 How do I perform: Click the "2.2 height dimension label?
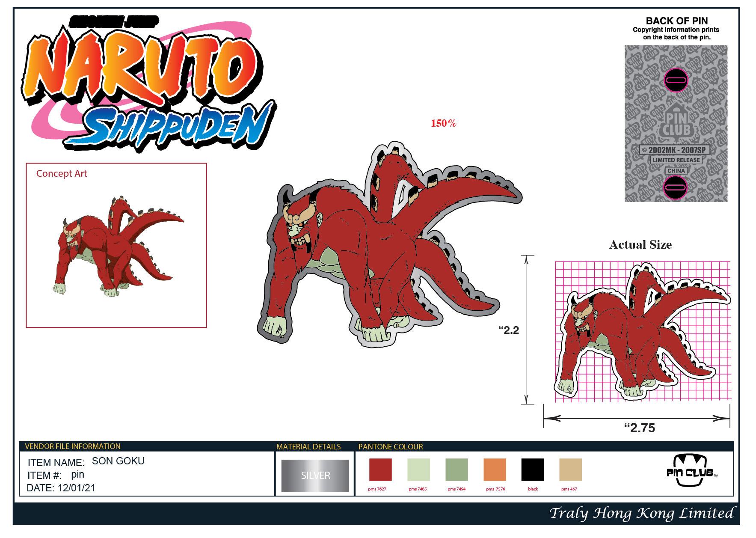point(509,330)
